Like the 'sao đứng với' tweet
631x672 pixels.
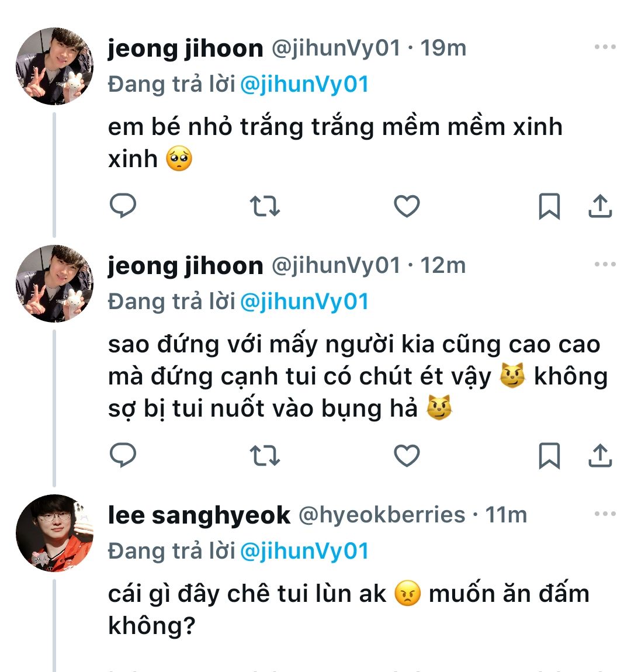click(407, 456)
